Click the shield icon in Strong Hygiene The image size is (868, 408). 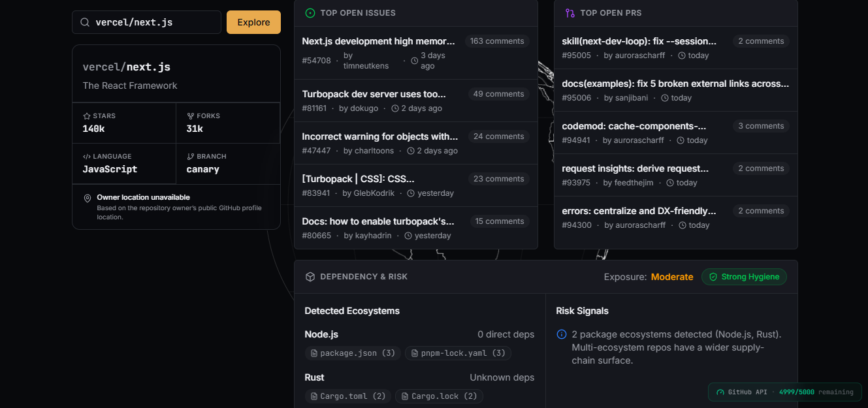coord(713,277)
